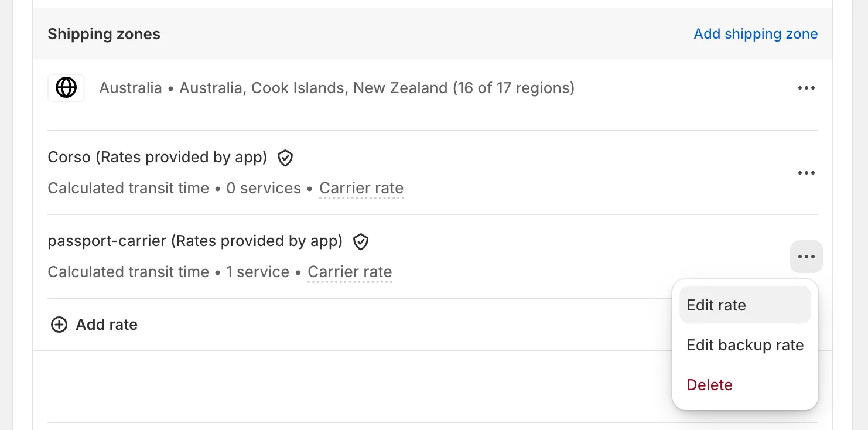This screenshot has height=430, width=868.
Task: Click the plus circle icon for Add rate
Action: click(59, 325)
